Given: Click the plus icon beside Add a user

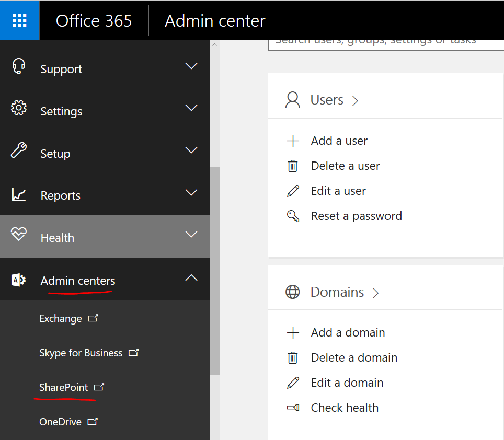Looking at the screenshot, I should [293, 141].
